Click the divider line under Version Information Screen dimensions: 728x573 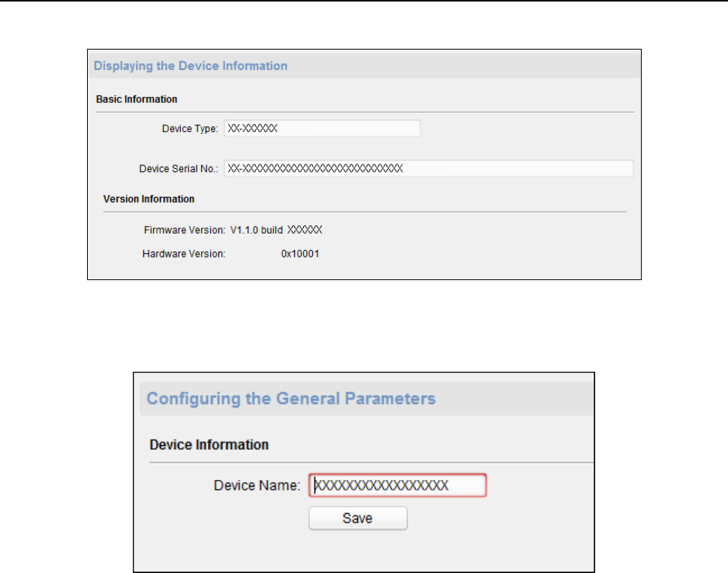pyautogui.click(x=365, y=212)
